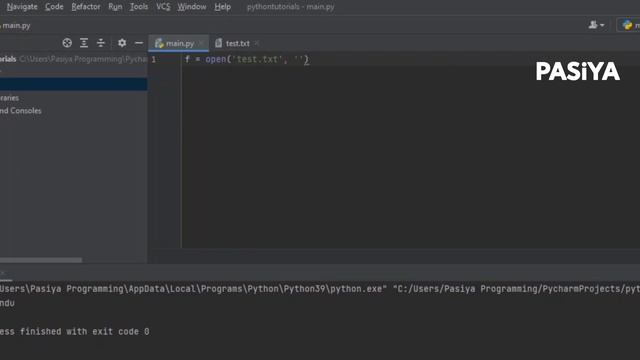Click the project panel horizontal scrollbar
640x360 pixels.
click(x=41, y=260)
